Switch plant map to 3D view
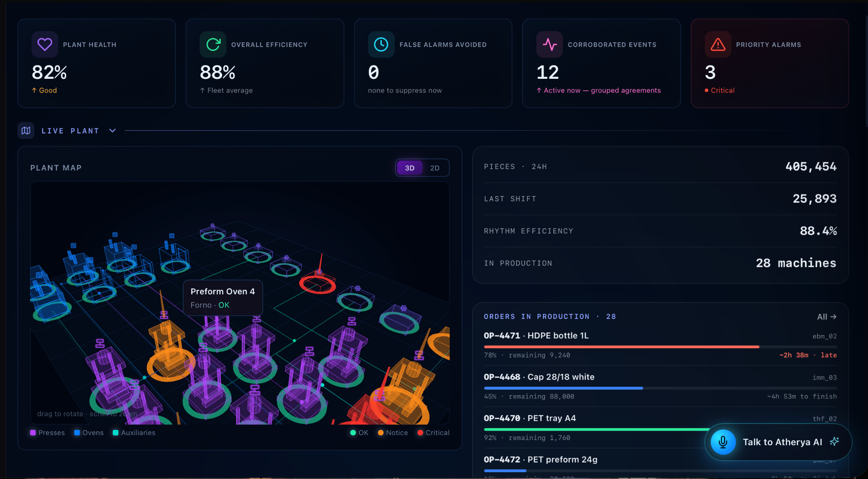 pos(409,168)
